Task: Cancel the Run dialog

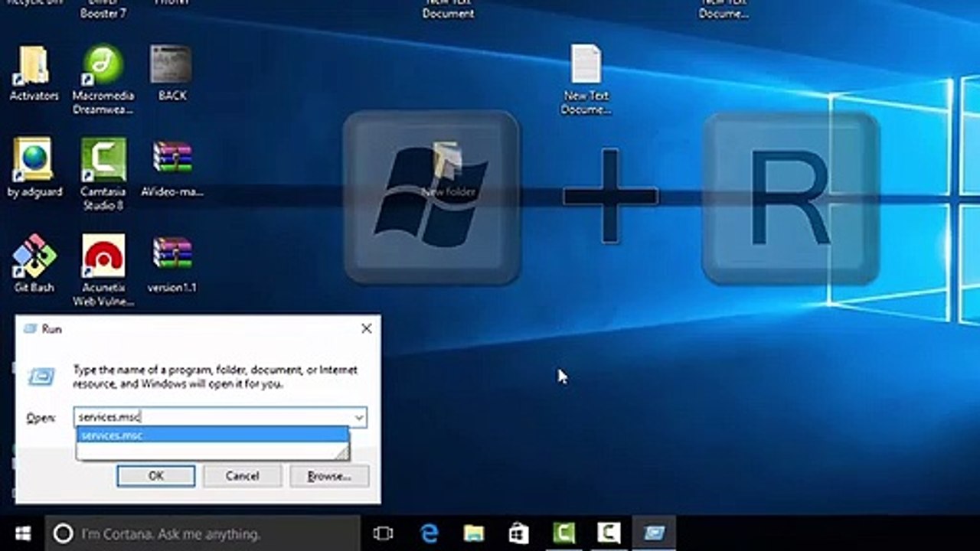Action: [242, 476]
